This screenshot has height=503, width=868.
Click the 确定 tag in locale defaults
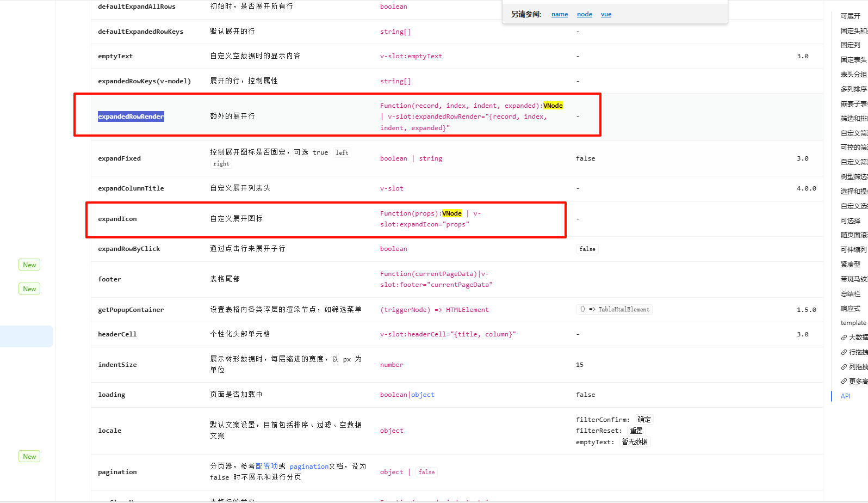(x=644, y=419)
